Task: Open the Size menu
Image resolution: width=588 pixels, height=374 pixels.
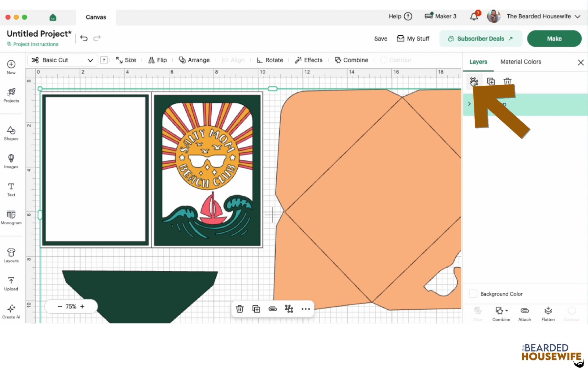Action: point(126,60)
